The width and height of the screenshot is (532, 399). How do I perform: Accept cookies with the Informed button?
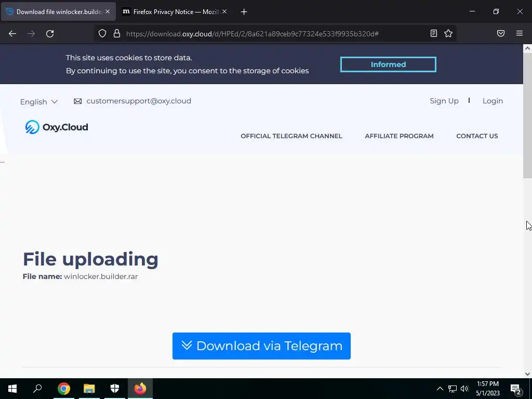(388, 64)
